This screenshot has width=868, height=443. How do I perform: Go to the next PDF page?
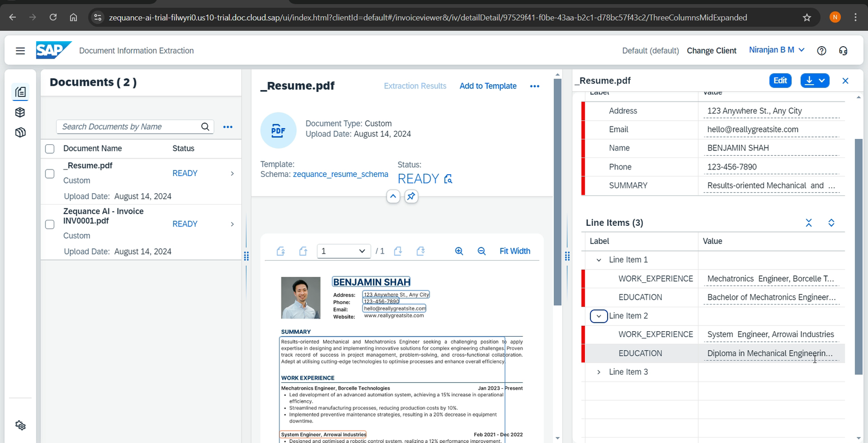click(398, 251)
